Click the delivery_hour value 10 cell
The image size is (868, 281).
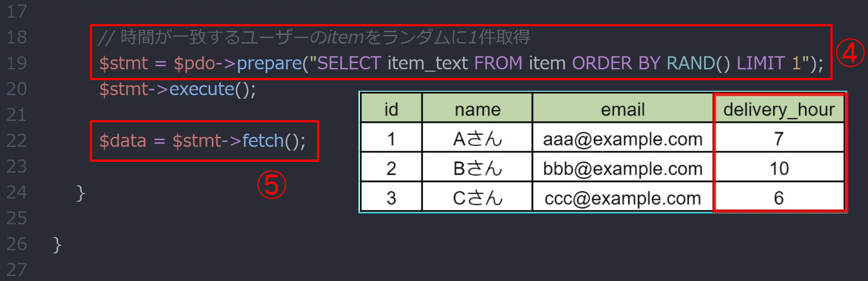pyautogui.click(x=779, y=168)
